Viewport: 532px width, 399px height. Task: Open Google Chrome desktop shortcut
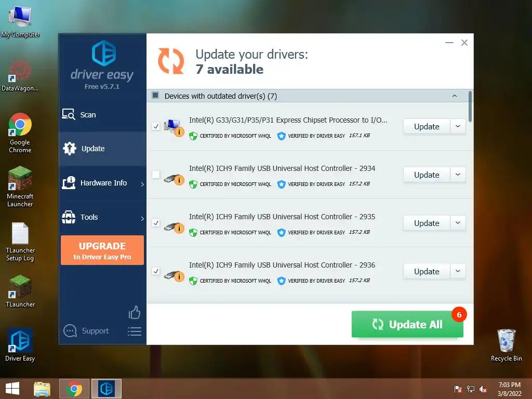tap(20, 133)
